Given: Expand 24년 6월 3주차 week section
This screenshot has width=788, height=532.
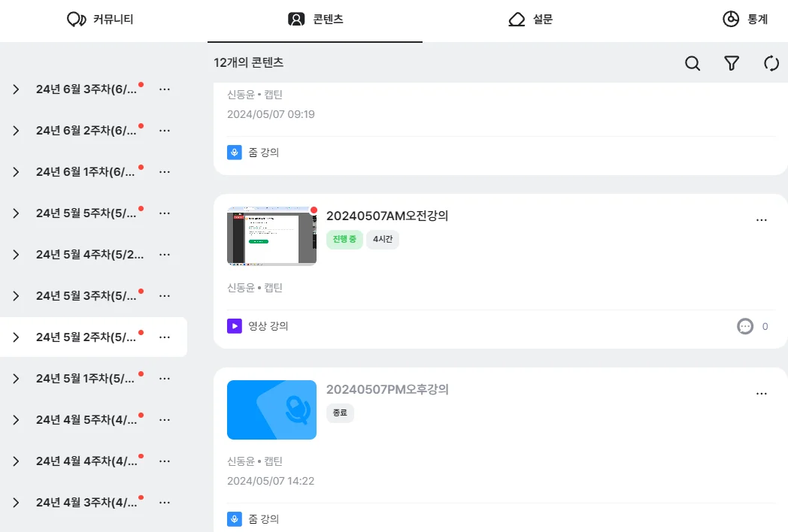Looking at the screenshot, I should [x=15, y=89].
